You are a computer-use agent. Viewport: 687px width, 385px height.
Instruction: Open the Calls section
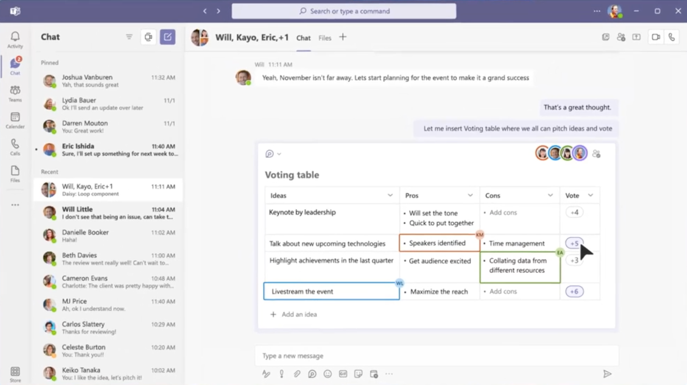[15, 147]
